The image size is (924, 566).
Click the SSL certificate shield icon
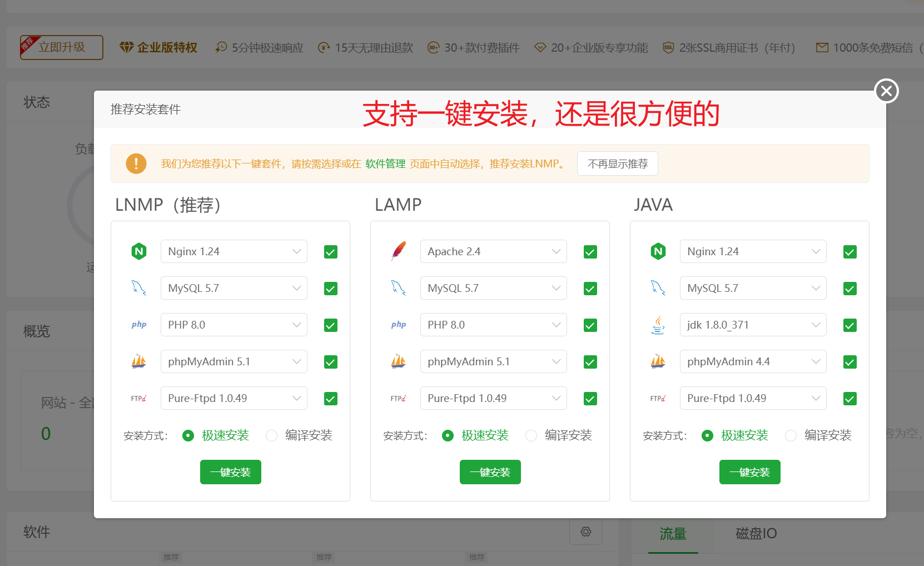pos(669,48)
